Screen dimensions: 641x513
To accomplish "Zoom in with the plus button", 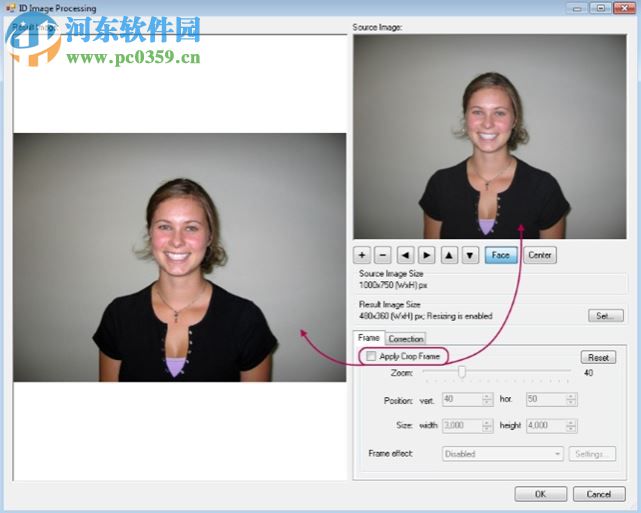I will pos(362,255).
